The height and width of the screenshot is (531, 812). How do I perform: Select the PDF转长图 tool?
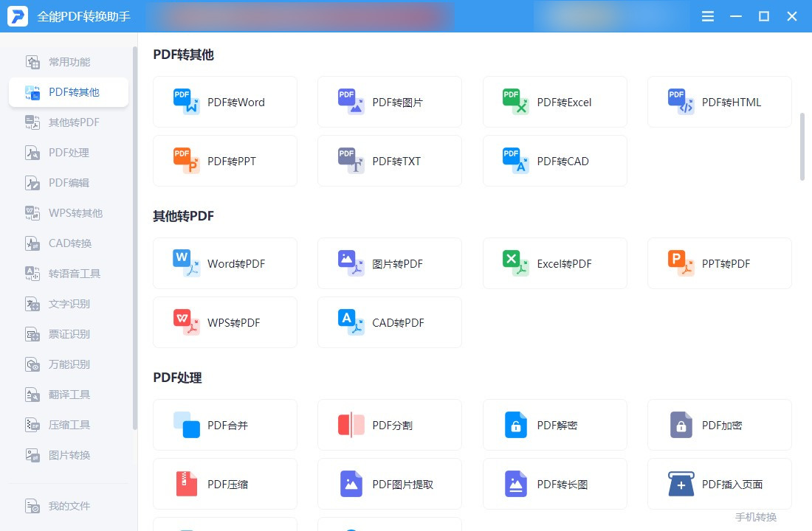(x=554, y=484)
